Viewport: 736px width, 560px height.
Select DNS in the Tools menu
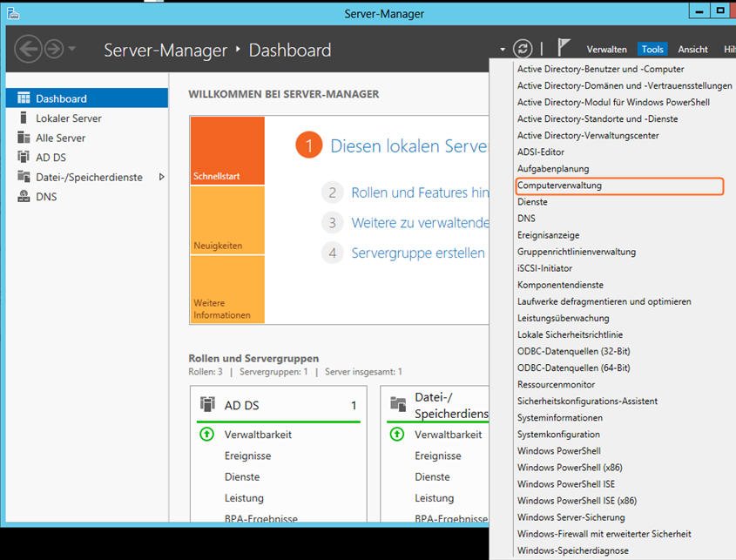coord(526,219)
